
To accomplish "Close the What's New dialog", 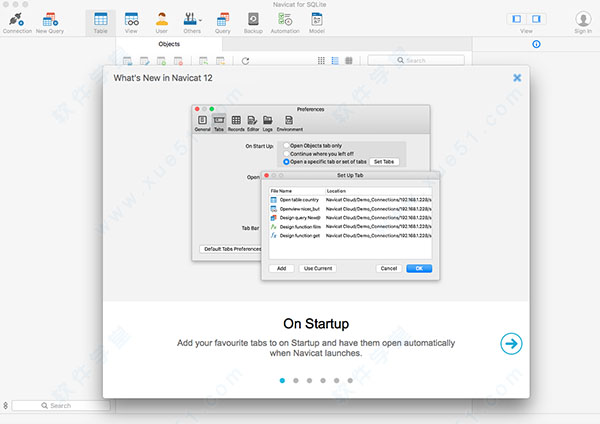I will tap(517, 78).
